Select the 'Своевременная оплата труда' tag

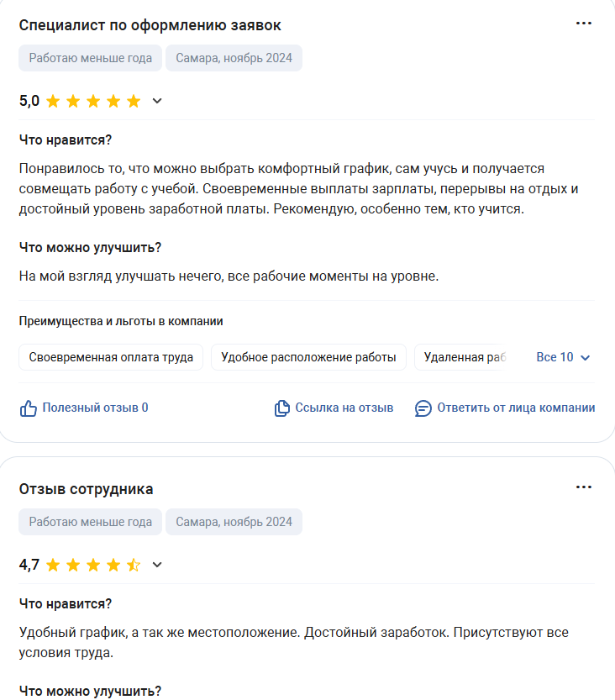pos(110,356)
